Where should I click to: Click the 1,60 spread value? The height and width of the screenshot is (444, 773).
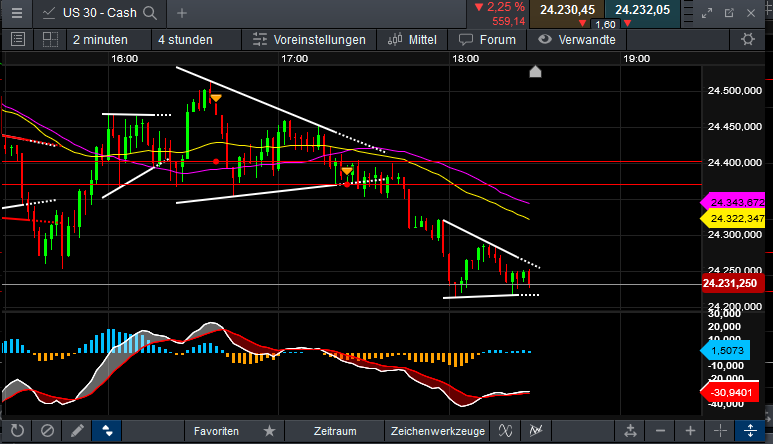605,25
